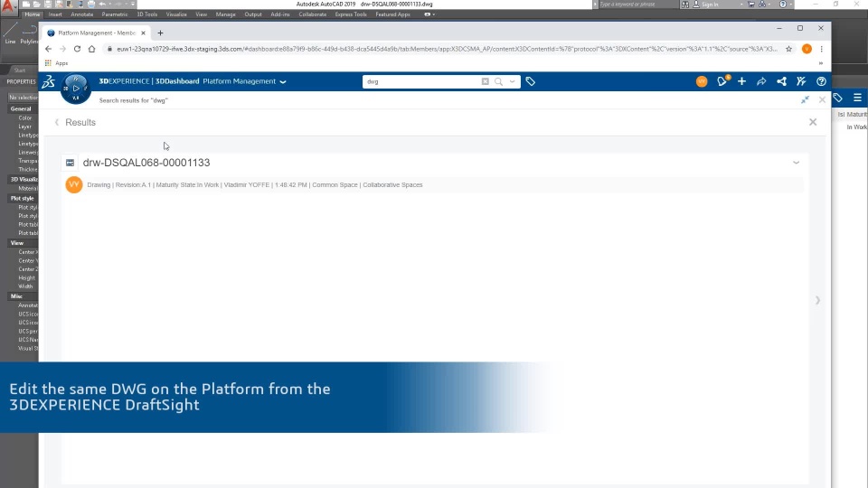Open AutoCAD Quick Access customize dropdown

133,5
